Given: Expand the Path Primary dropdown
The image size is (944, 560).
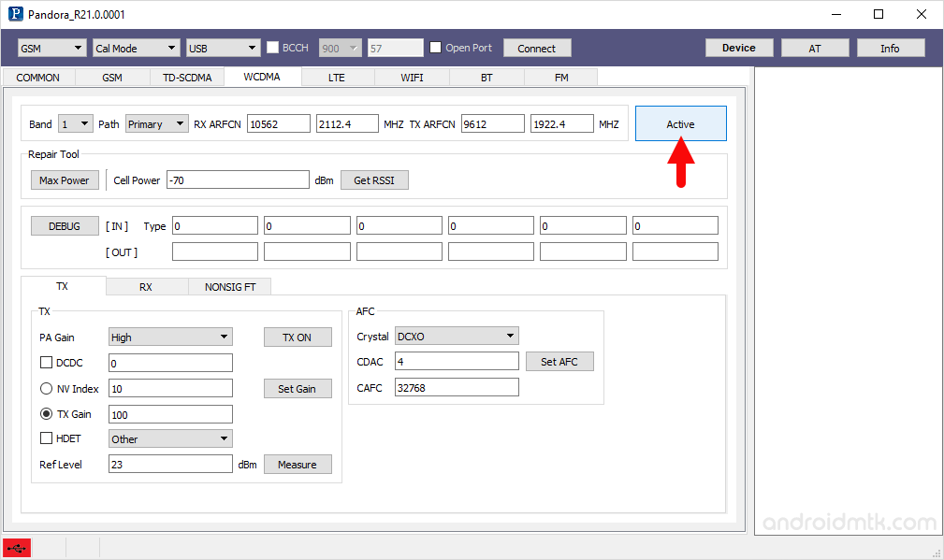Looking at the screenshot, I should [x=156, y=124].
